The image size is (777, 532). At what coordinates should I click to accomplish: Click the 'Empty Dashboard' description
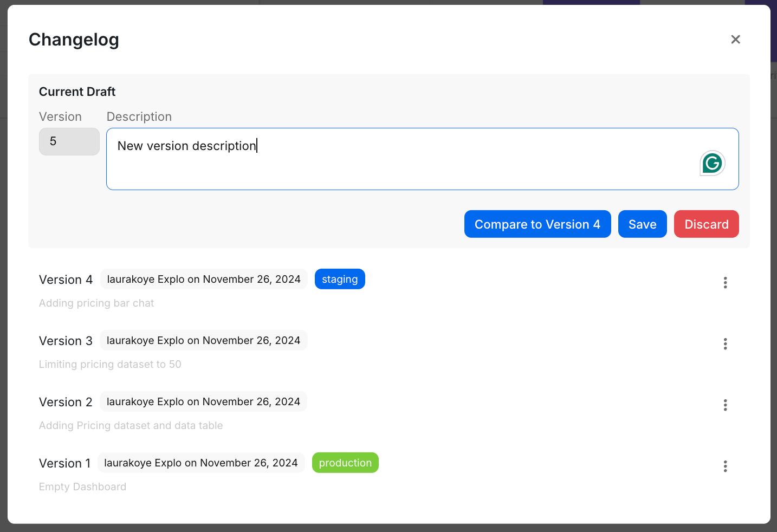coord(82,487)
